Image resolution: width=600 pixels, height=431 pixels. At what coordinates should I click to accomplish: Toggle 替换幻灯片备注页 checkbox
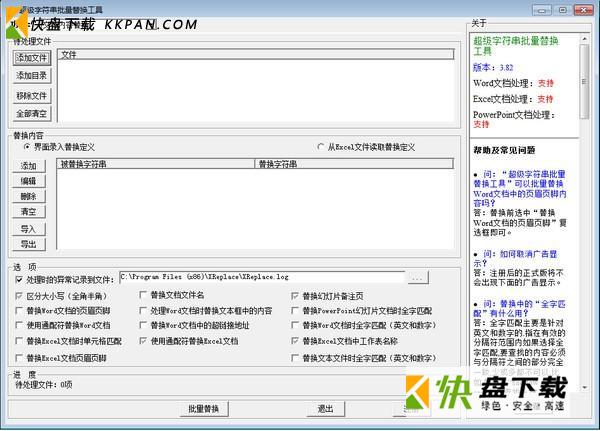click(295, 296)
